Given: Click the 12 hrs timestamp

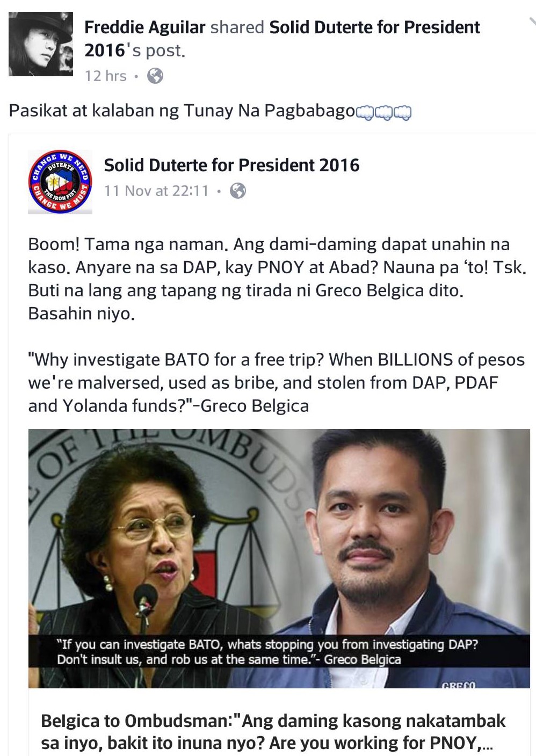Looking at the screenshot, I should [105, 76].
